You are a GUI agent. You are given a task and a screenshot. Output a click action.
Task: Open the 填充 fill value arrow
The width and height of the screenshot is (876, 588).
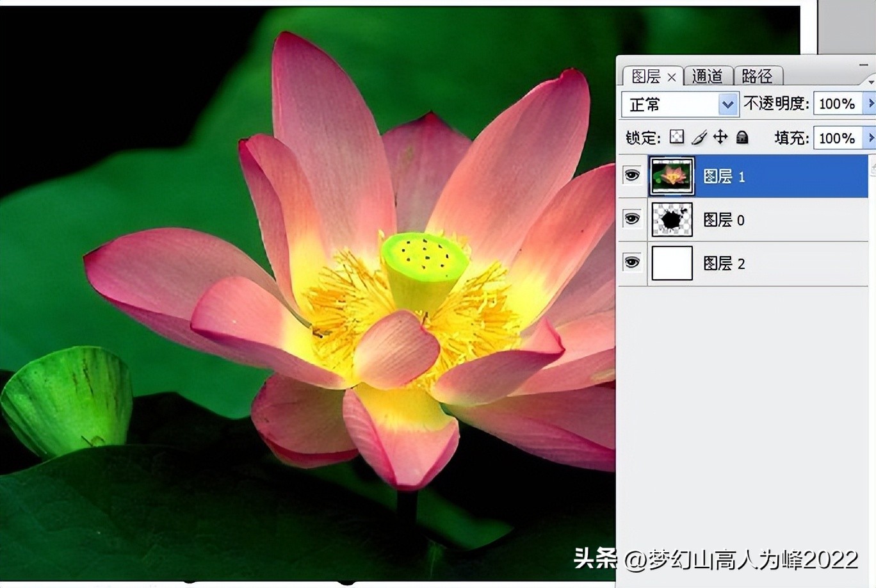(871, 138)
